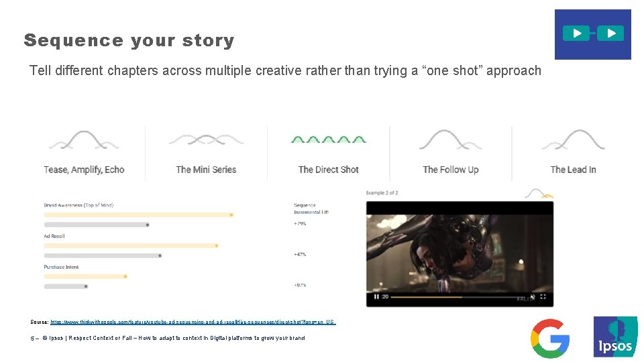
Task: Click the subtitle about telling different chapters
Action: coord(285,70)
